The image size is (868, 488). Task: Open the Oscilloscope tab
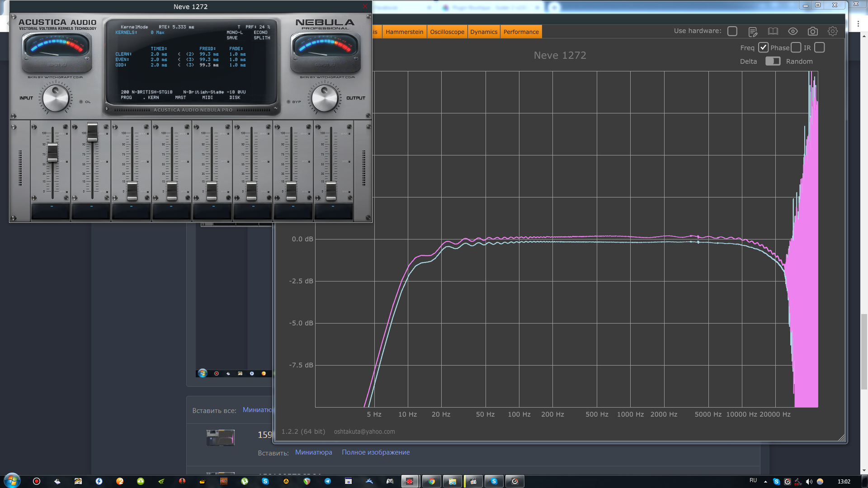447,32
